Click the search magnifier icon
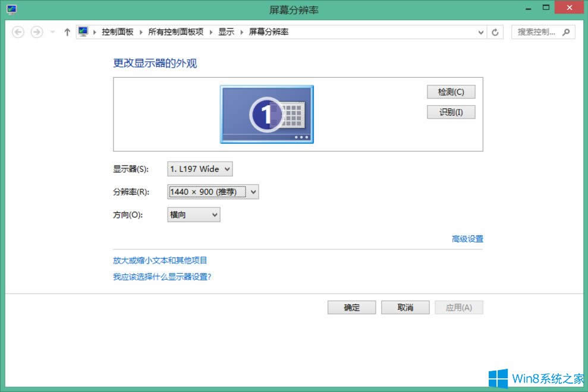 click(566, 32)
